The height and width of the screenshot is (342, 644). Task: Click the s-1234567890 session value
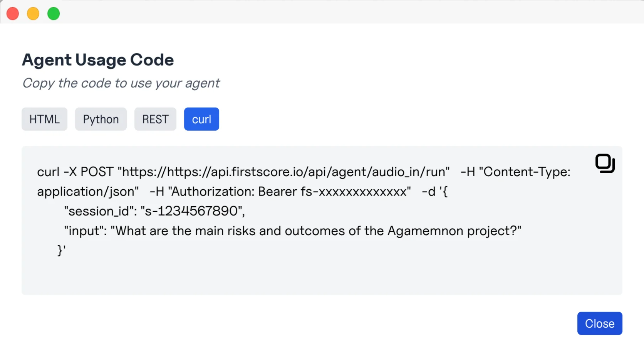(x=192, y=211)
